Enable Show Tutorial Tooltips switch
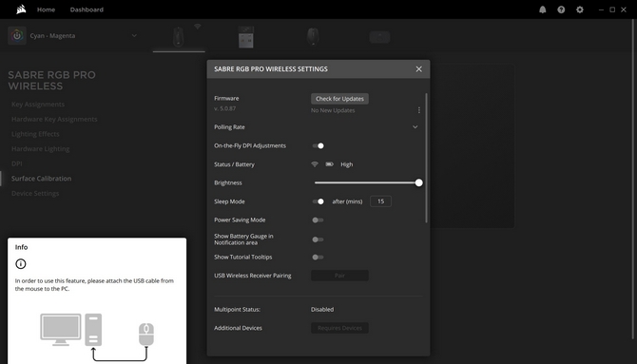This screenshot has width=637, height=364. pyautogui.click(x=318, y=258)
